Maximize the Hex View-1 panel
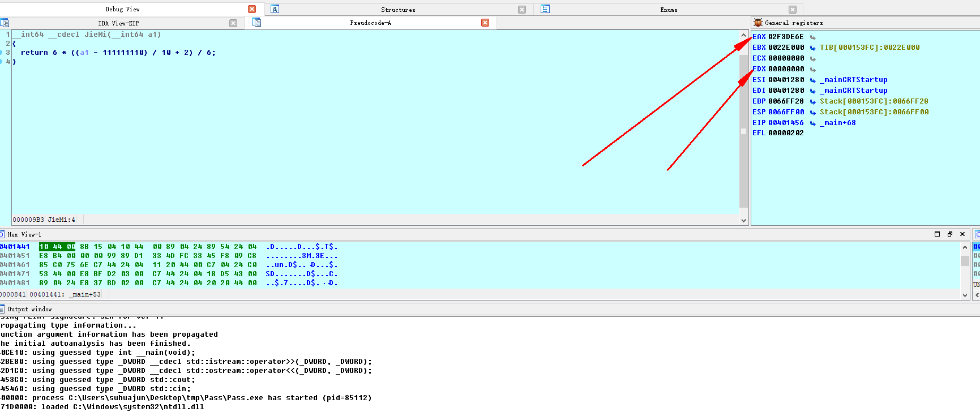 [x=937, y=234]
